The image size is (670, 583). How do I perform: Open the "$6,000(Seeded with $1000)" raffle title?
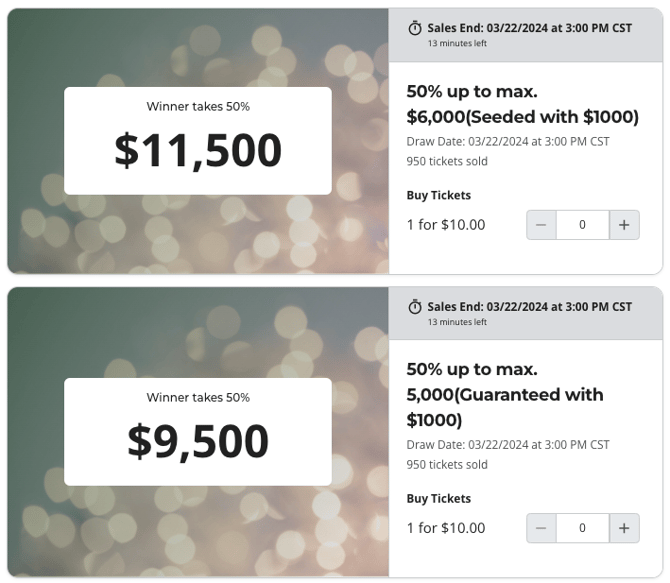pos(522,103)
